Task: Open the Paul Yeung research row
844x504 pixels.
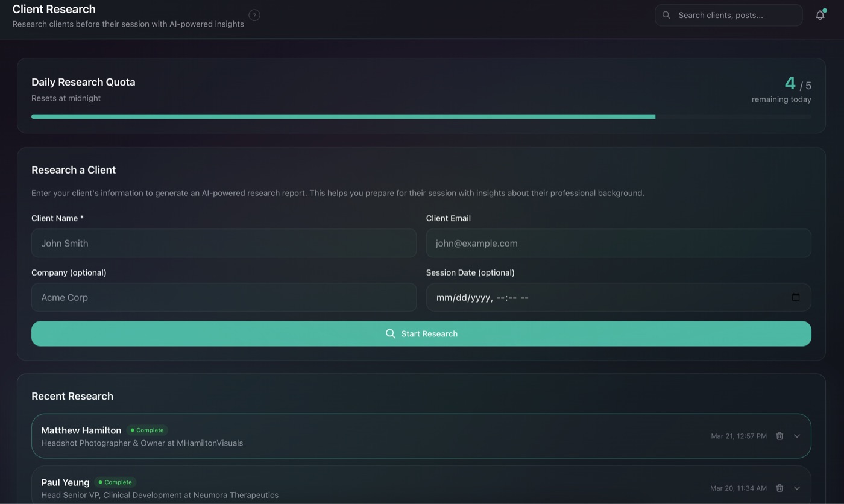Action: coord(422,488)
